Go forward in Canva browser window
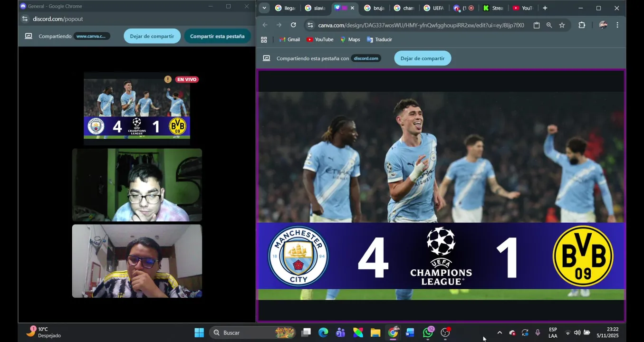Image resolution: width=644 pixels, height=342 pixels. pyautogui.click(x=279, y=25)
